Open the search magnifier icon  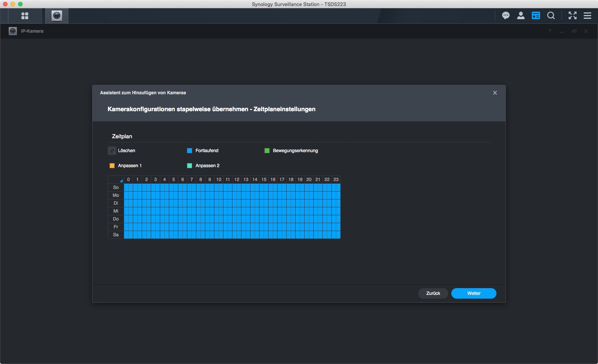pyautogui.click(x=551, y=15)
